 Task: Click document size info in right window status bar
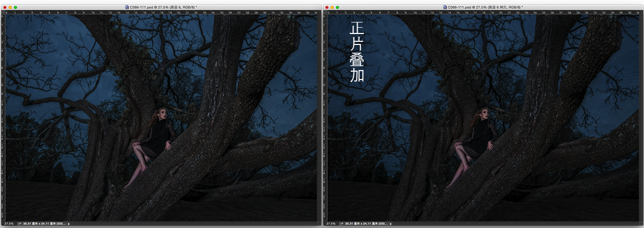(367, 223)
